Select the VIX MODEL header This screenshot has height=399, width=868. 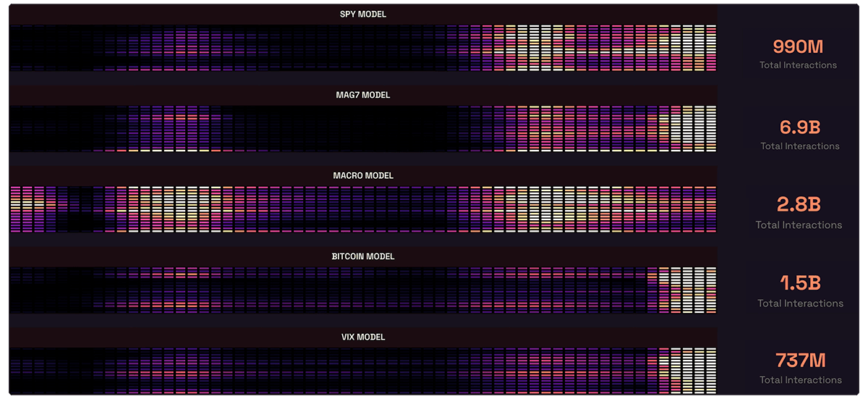[x=363, y=337]
